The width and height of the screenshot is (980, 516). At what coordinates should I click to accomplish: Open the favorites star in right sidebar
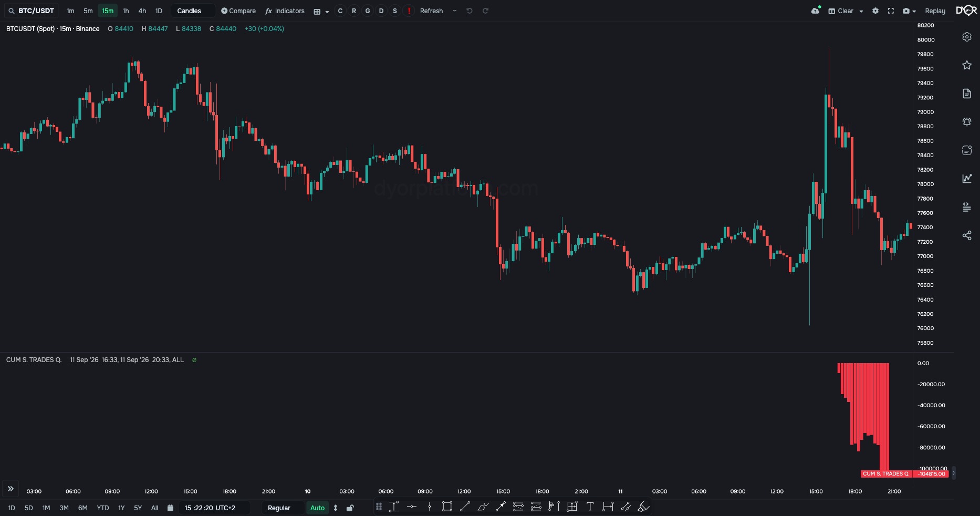point(967,65)
